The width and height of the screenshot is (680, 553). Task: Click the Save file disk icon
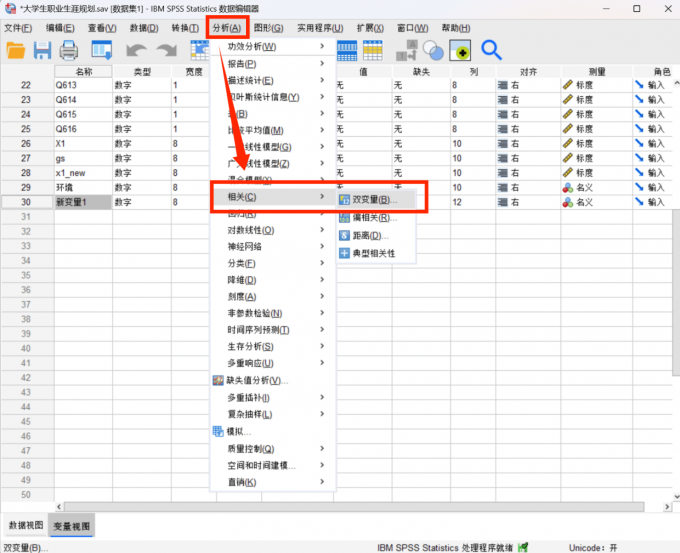coord(43,50)
